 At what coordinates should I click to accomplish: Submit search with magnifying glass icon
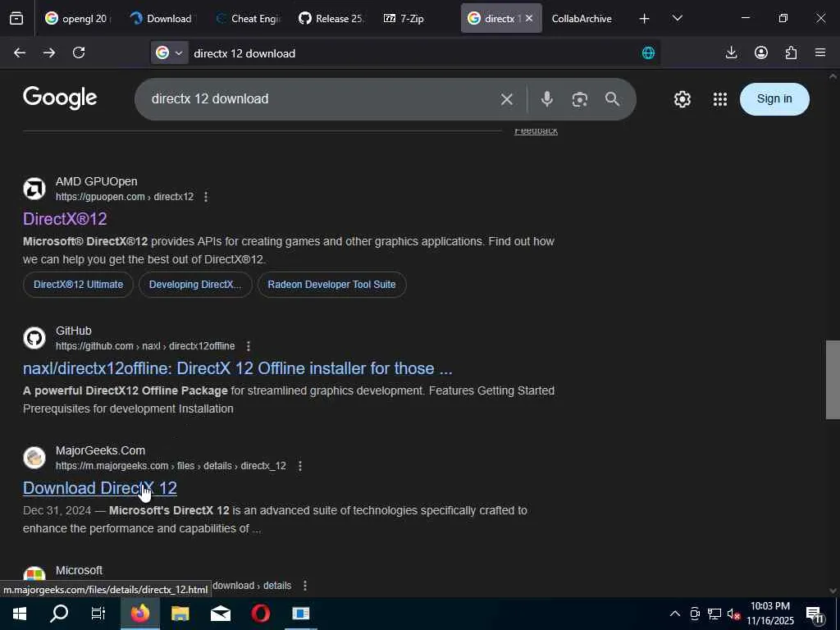point(612,99)
